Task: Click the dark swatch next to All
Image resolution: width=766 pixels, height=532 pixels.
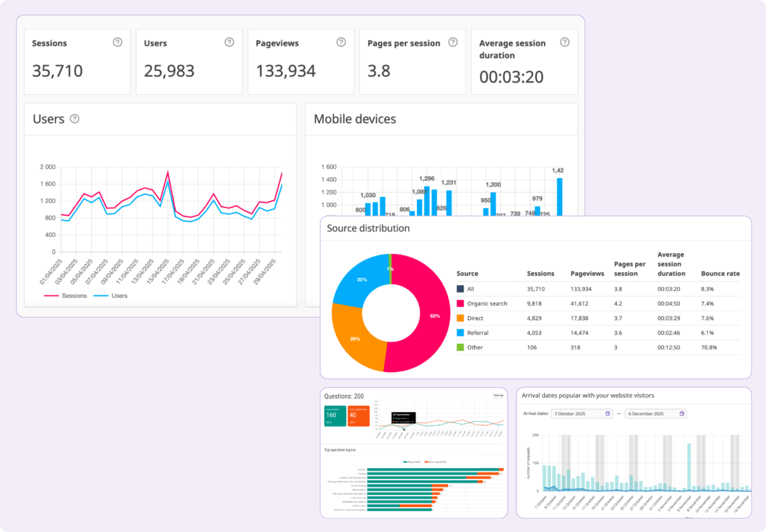Action: pos(460,289)
